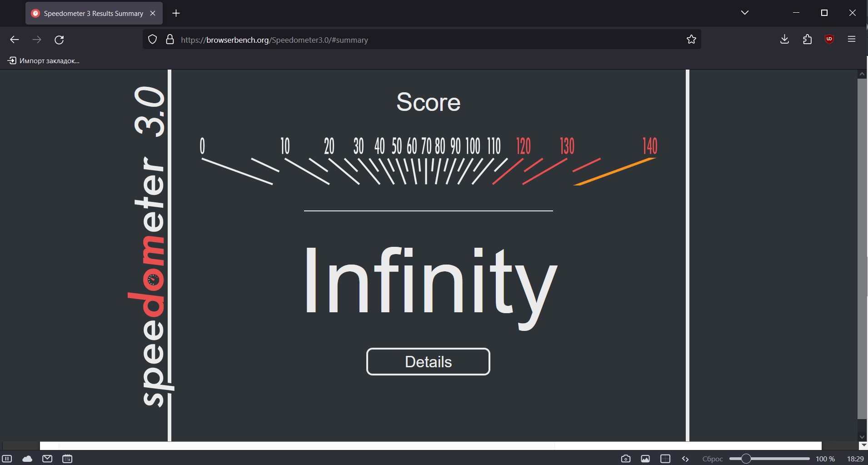868x465 pixels.
Task: Click the vertical scrollbar thumb
Action: pyautogui.click(x=862, y=249)
